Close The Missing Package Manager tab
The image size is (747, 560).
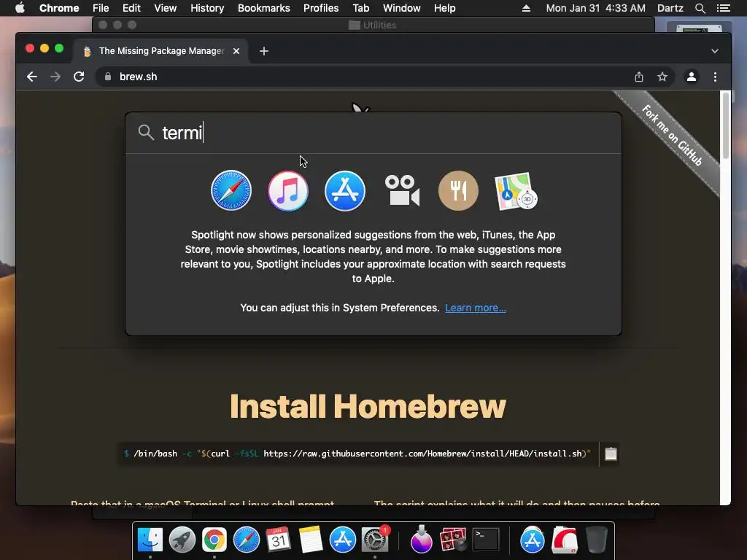tap(236, 51)
